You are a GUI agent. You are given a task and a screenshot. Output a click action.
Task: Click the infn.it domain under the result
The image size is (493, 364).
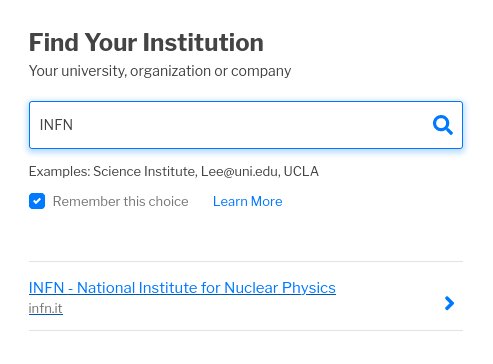46,308
